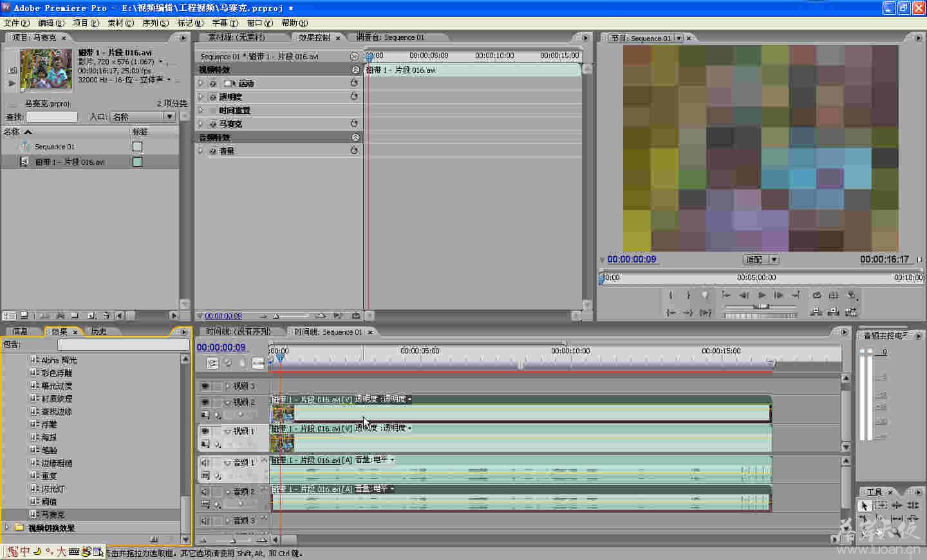The height and width of the screenshot is (560, 927).
Task: Click Play In to Out icon
Action: [706, 312]
